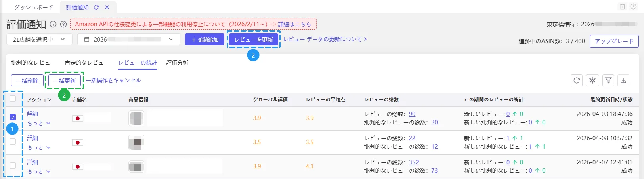The width and height of the screenshot is (644, 179).
Task: Click the trash icon at top right
Action: click(623, 7)
